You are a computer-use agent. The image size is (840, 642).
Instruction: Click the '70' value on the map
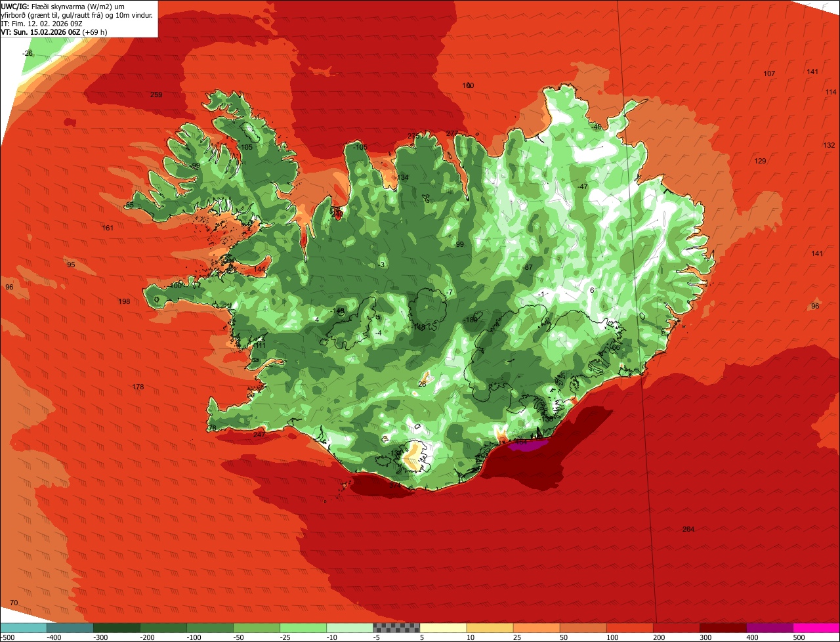pyautogui.click(x=14, y=603)
